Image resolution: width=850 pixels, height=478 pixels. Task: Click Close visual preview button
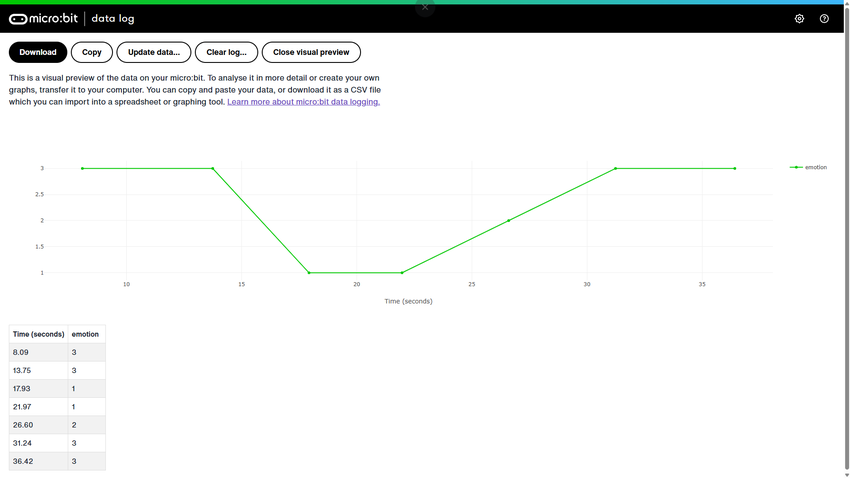pos(311,52)
